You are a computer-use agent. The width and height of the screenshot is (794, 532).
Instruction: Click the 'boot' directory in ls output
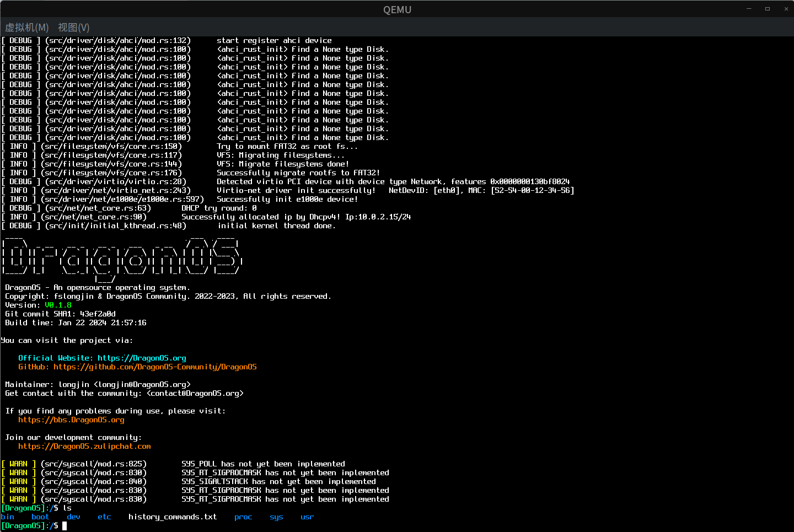tap(40, 517)
